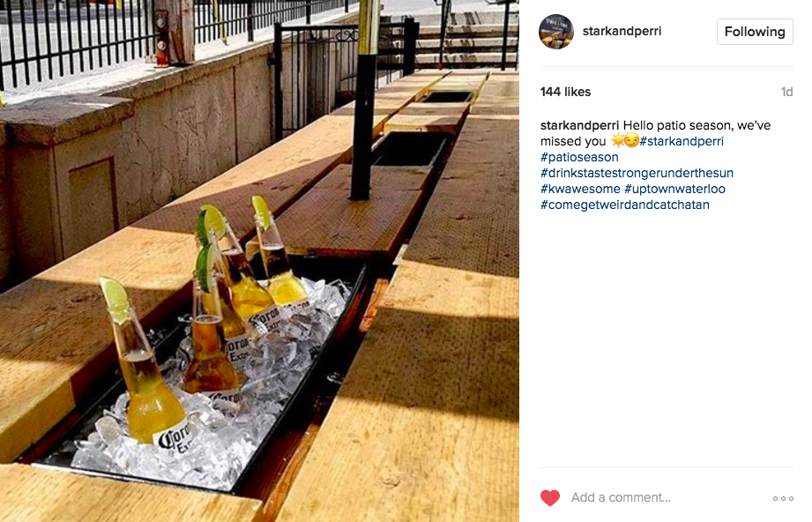Click the front Corona bottle in the photo
Image resolution: width=812 pixels, height=522 pixels.
[x=147, y=368]
